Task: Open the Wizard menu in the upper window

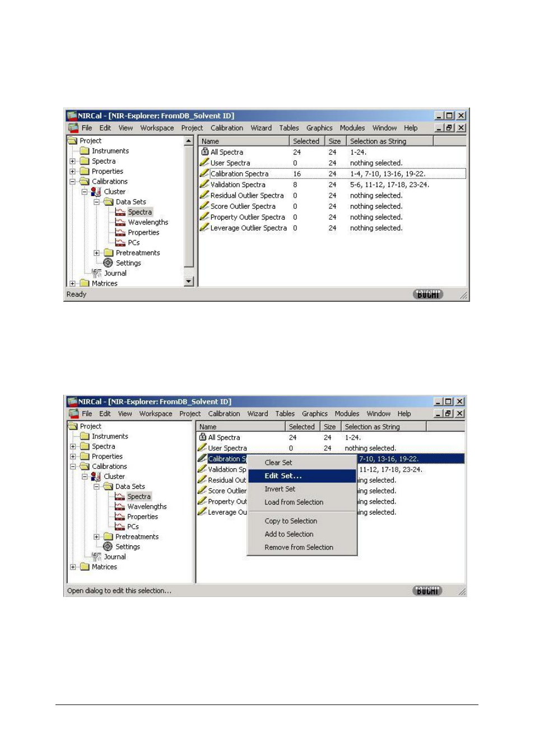Action: [x=261, y=128]
